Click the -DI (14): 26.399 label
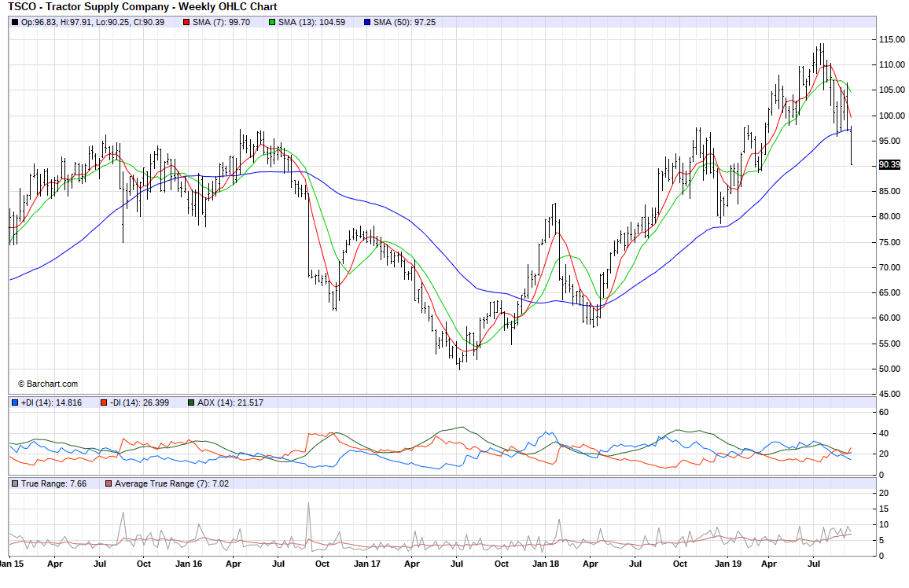 click(x=140, y=402)
